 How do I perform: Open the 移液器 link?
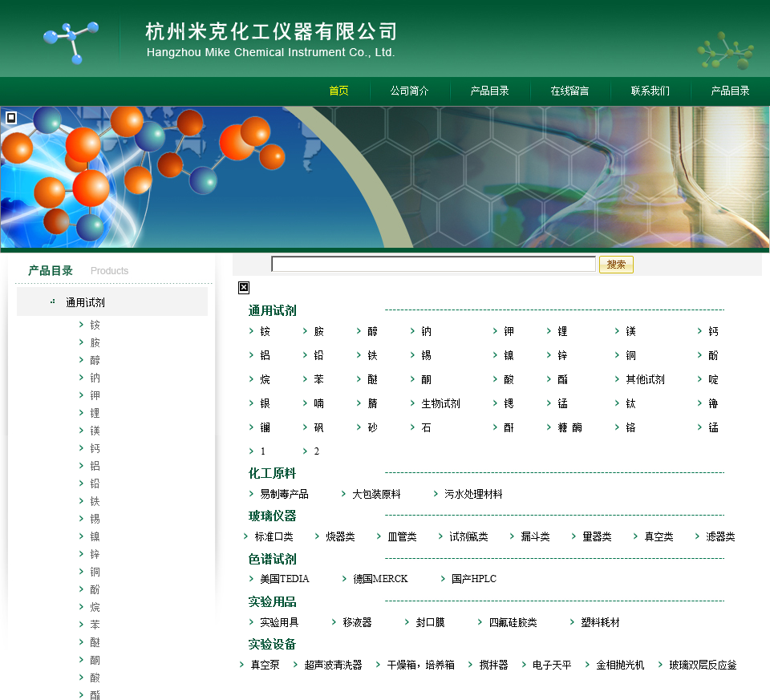pos(357,622)
